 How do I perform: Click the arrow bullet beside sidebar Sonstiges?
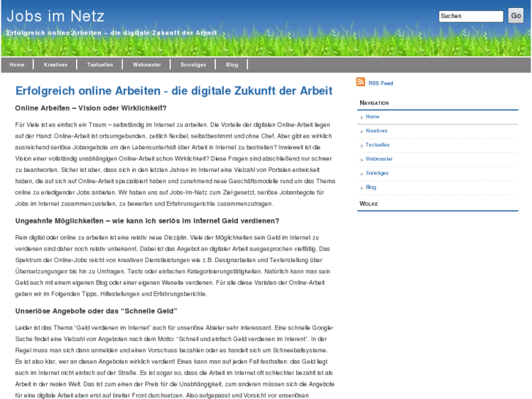coord(361,174)
